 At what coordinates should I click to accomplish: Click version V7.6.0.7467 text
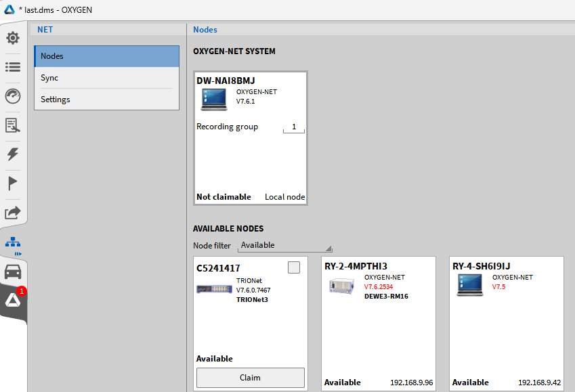click(x=253, y=290)
